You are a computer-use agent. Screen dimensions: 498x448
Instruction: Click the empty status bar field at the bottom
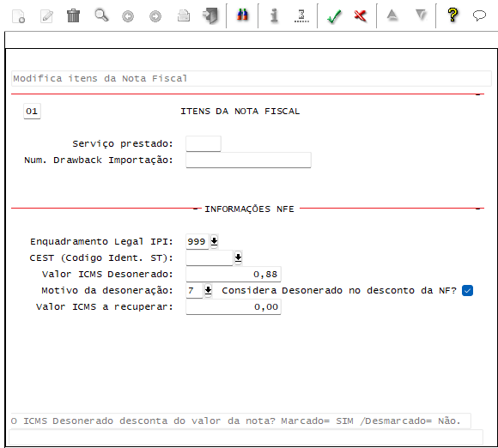pos(246,437)
